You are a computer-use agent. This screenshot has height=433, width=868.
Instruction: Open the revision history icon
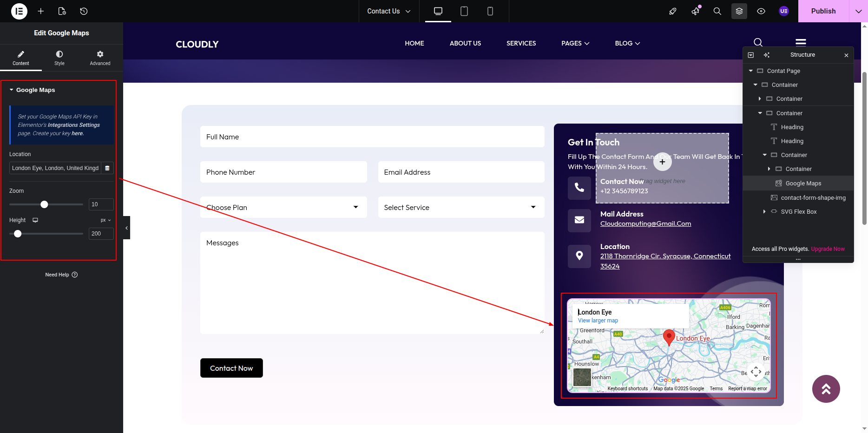point(84,11)
